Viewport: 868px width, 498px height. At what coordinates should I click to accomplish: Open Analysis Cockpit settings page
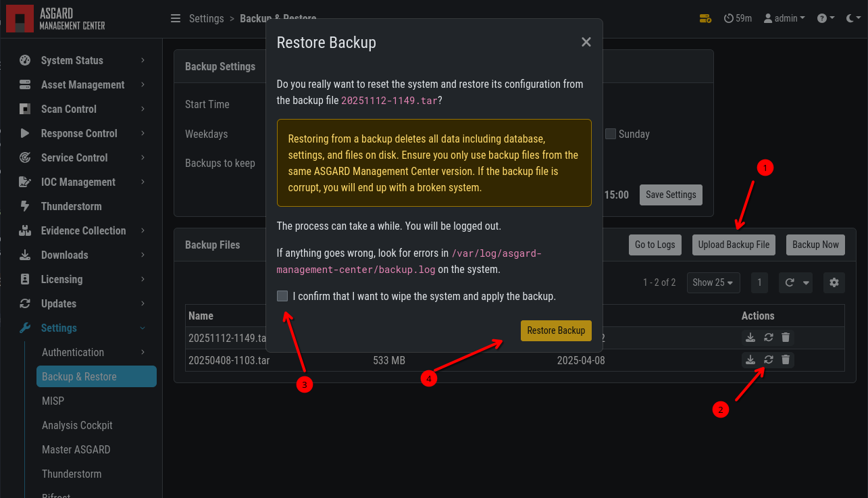point(77,425)
